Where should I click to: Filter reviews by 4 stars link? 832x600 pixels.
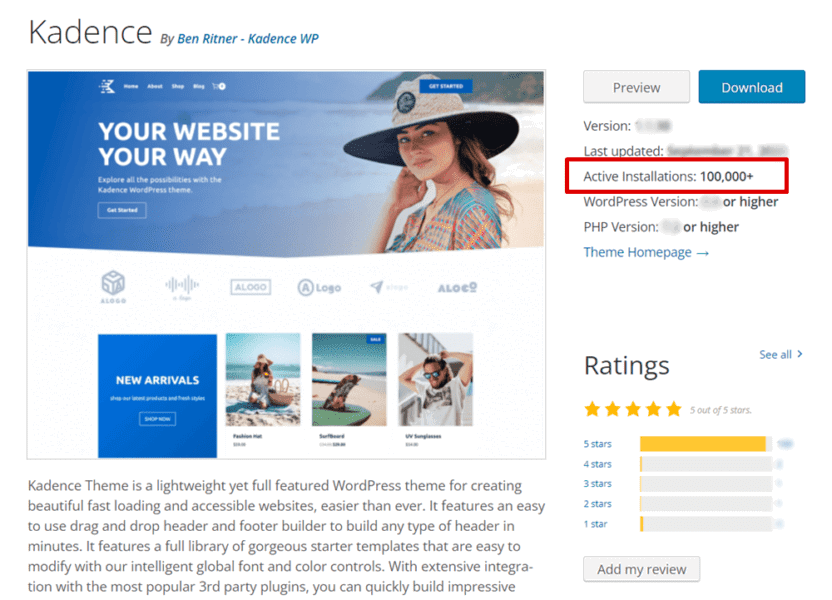[597, 464]
